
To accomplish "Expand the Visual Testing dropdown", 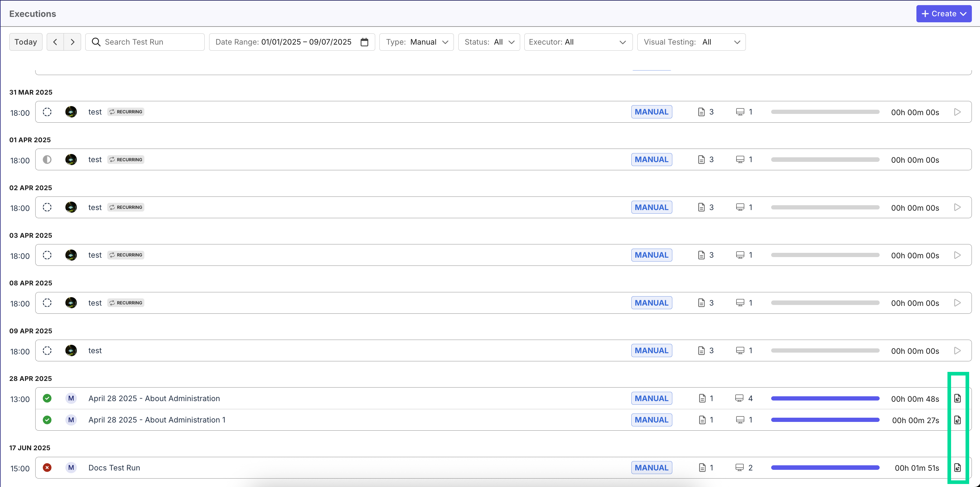I will point(691,42).
